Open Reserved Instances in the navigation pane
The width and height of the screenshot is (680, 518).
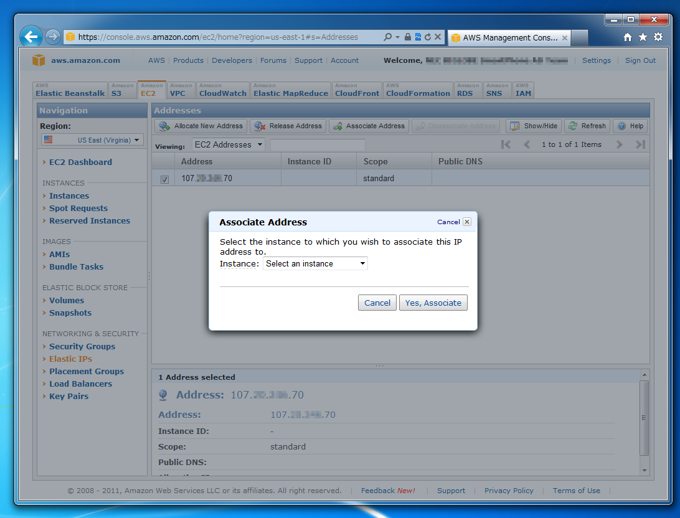[90, 221]
